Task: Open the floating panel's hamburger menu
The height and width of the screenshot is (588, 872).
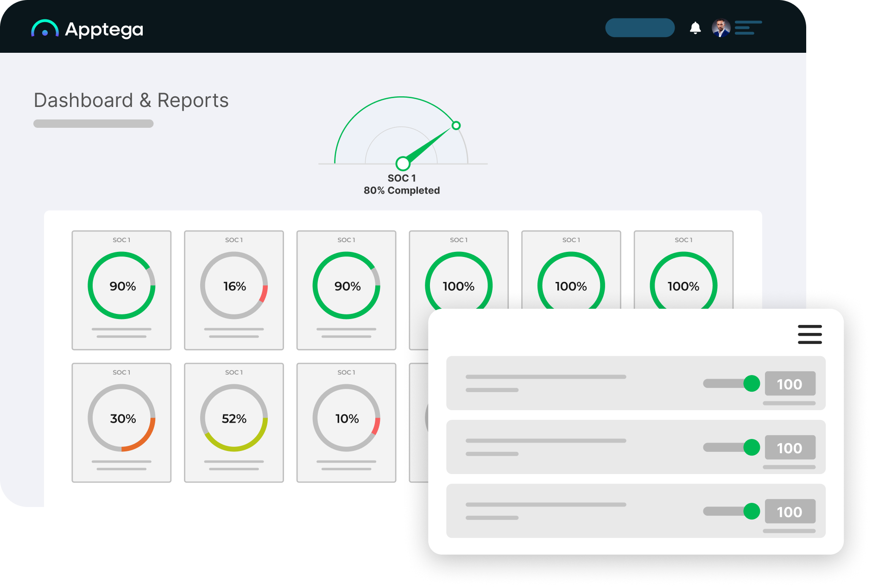Action: click(809, 334)
